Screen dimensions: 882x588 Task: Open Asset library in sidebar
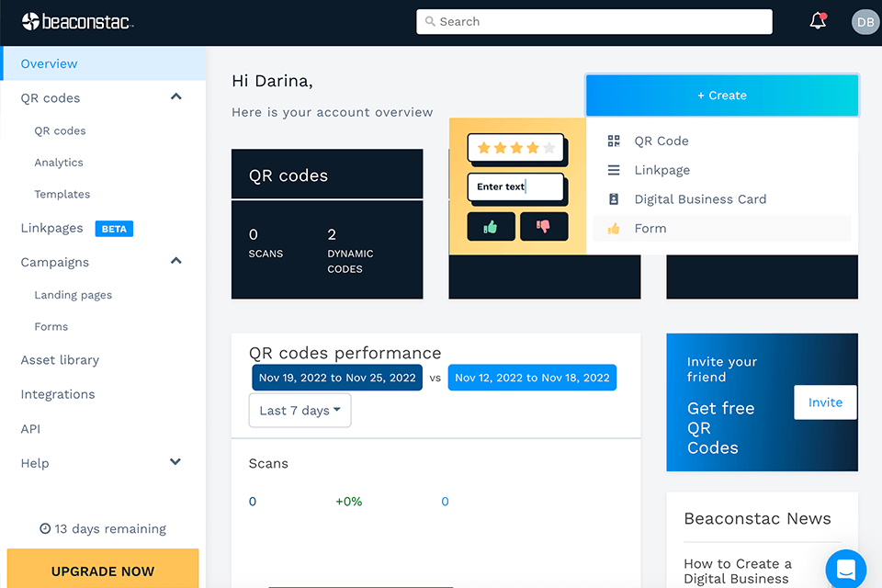[x=61, y=360]
